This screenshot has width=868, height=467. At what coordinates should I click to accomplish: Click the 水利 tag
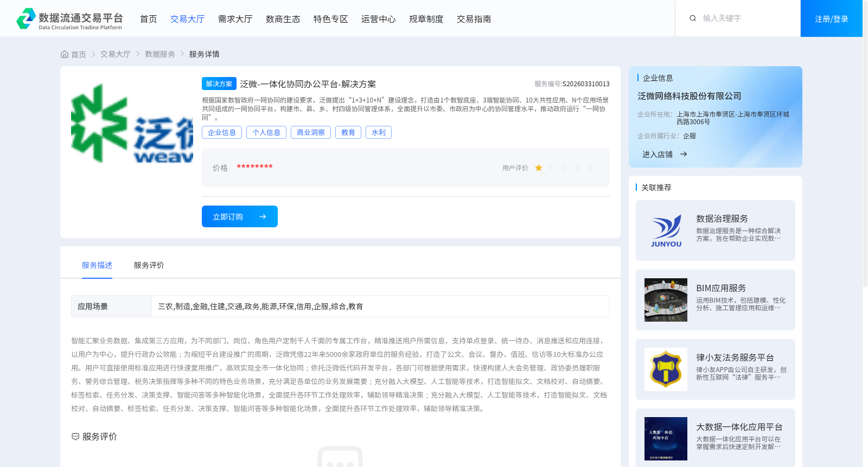[379, 132]
